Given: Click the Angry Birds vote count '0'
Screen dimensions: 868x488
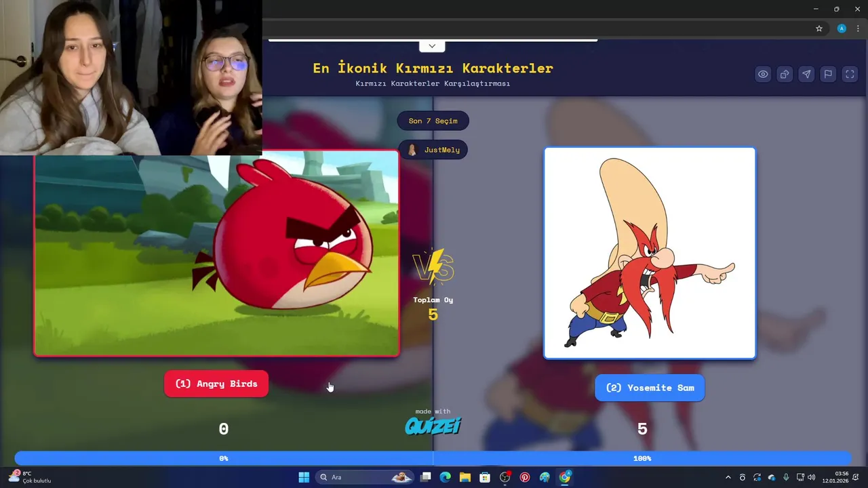Looking at the screenshot, I should [224, 428].
